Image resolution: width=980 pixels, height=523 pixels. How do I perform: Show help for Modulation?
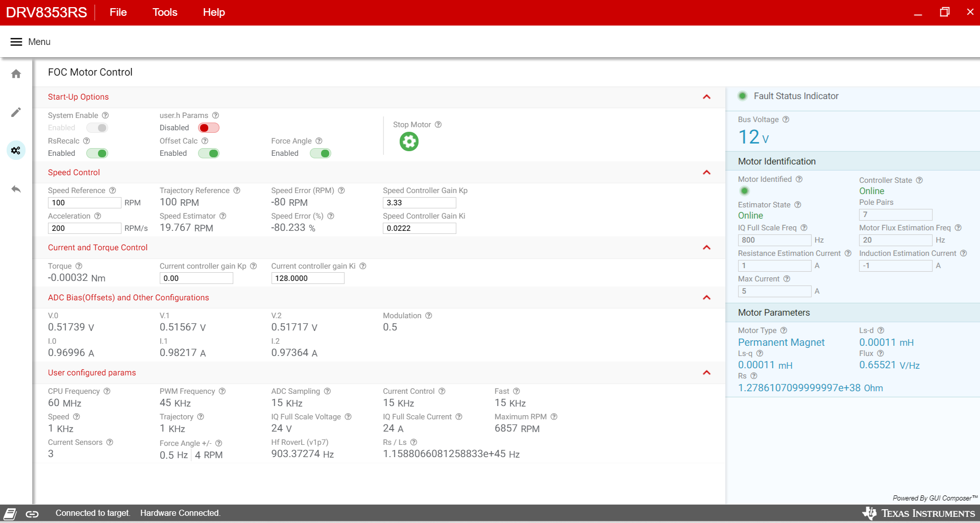(x=429, y=316)
